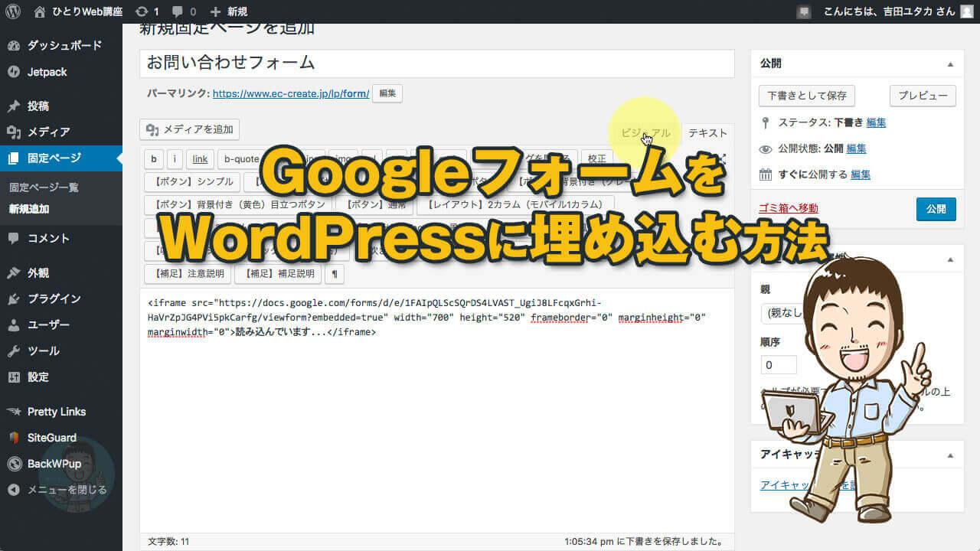Open 固定ページ一覧 submenu item
Image resolution: width=980 pixels, height=551 pixels.
pyautogui.click(x=44, y=187)
